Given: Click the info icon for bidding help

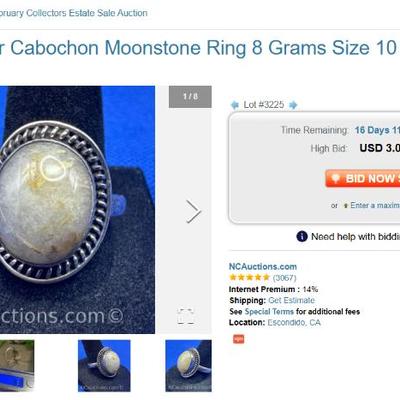Looking at the screenshot, I should click(302, 237).
